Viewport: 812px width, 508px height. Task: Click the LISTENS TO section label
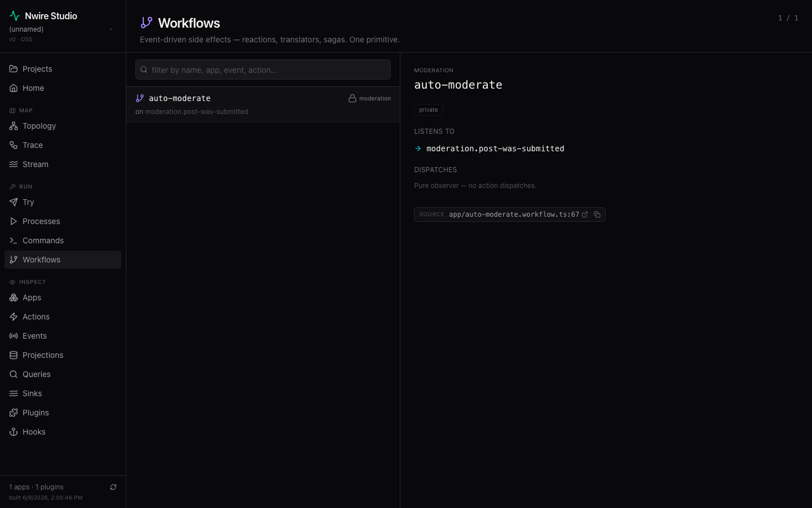(x=434, y=132)
